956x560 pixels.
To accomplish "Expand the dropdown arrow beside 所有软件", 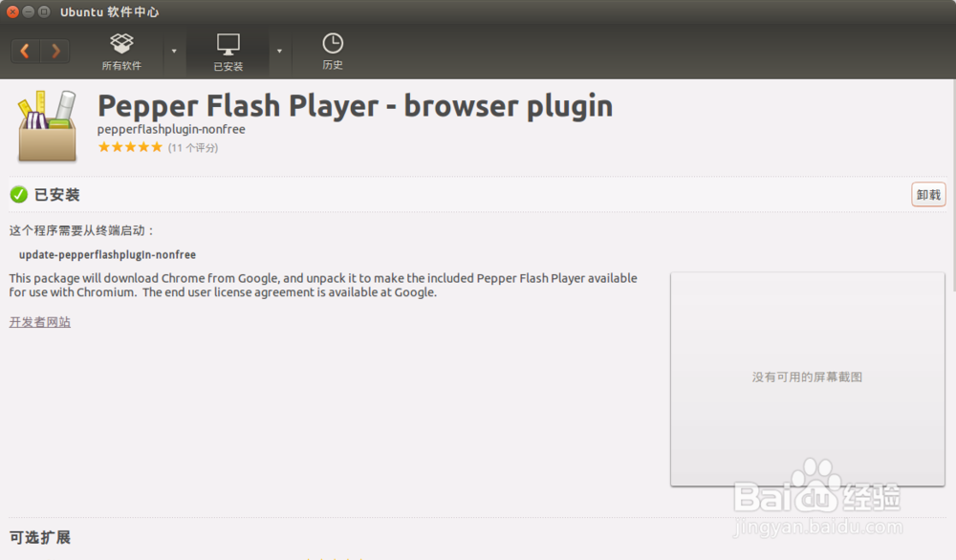I will click(174, 52).
